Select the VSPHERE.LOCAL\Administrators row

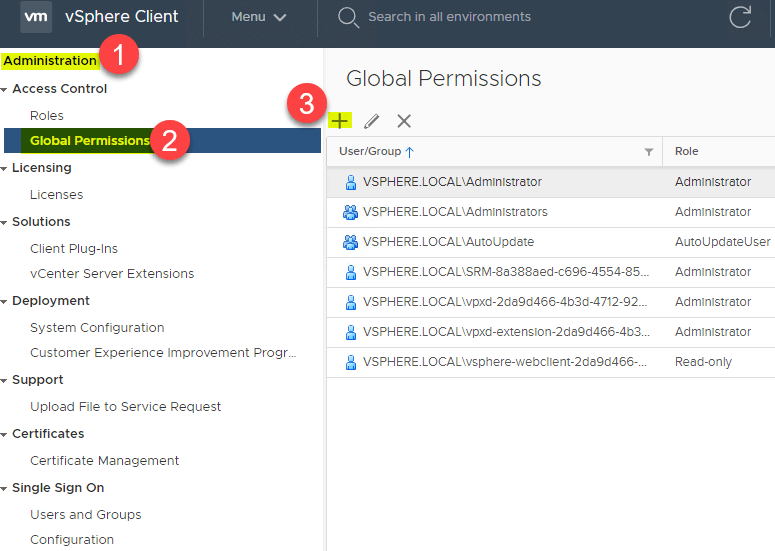pyautogui.click(x=551, y=212)
